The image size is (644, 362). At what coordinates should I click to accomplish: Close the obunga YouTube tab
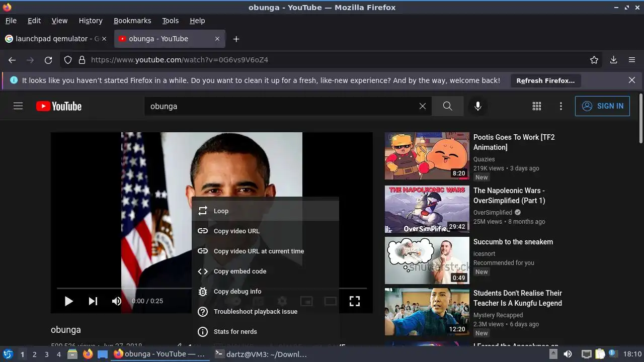click(x=217, y=39)
